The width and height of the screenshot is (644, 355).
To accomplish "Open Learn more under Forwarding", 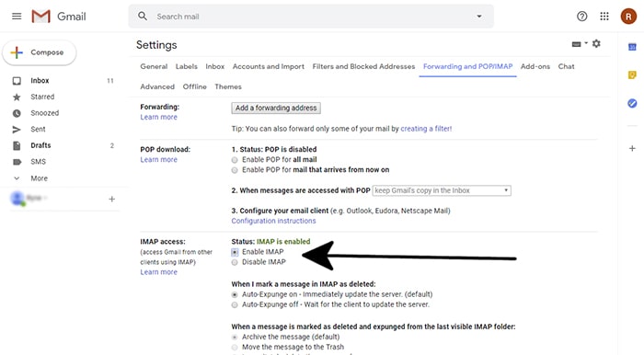I will pyautogui.click(x=158, y=117).
